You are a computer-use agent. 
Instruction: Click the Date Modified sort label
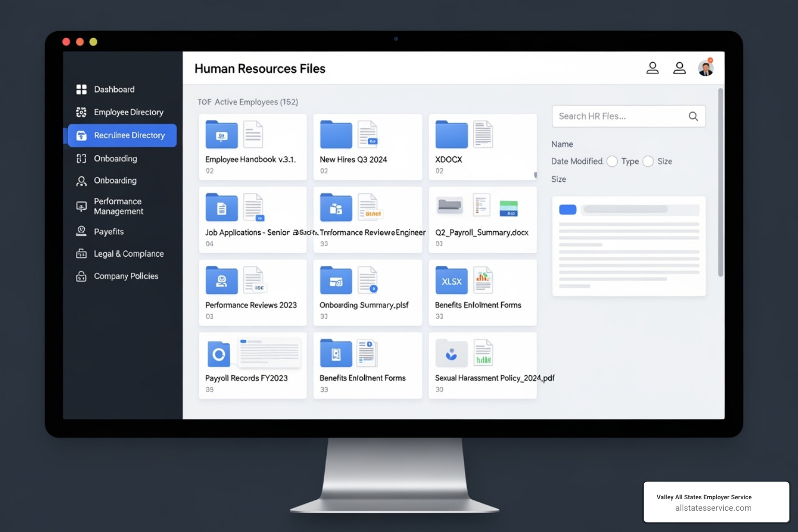click(577, 162)
